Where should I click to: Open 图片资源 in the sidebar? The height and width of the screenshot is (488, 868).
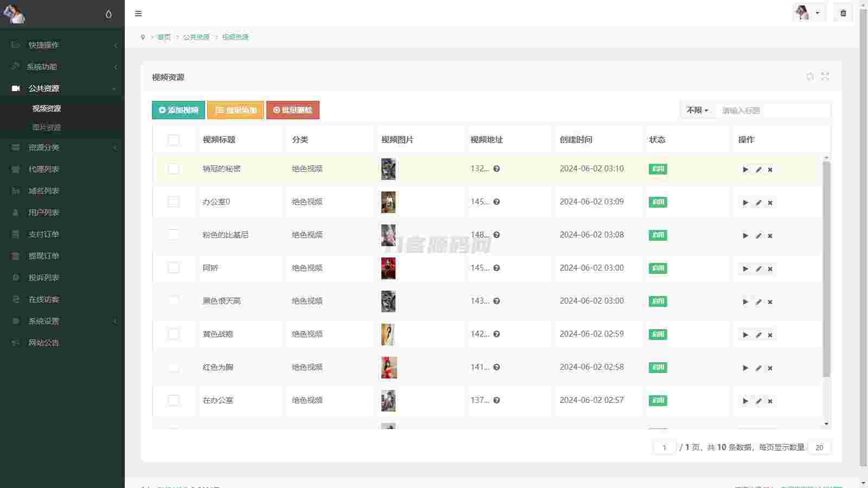tap(47, 127)
